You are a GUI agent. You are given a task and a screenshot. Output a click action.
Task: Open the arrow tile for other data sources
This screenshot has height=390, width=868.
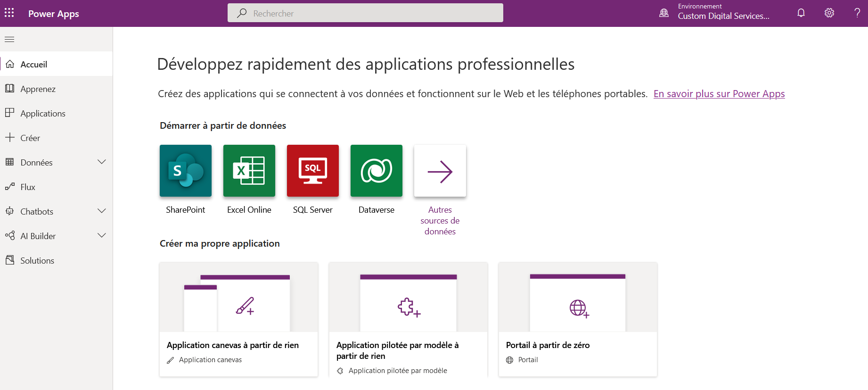(440, 171)
